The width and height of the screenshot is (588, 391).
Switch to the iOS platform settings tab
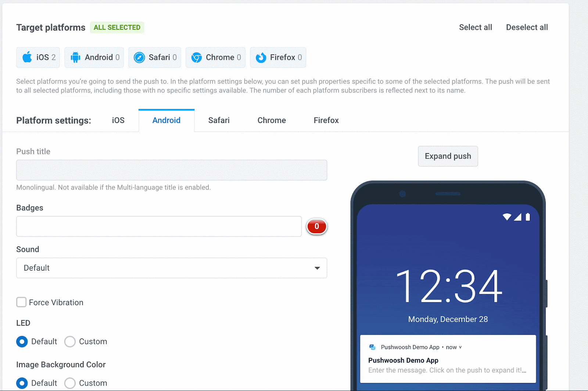tap(118, 120)
